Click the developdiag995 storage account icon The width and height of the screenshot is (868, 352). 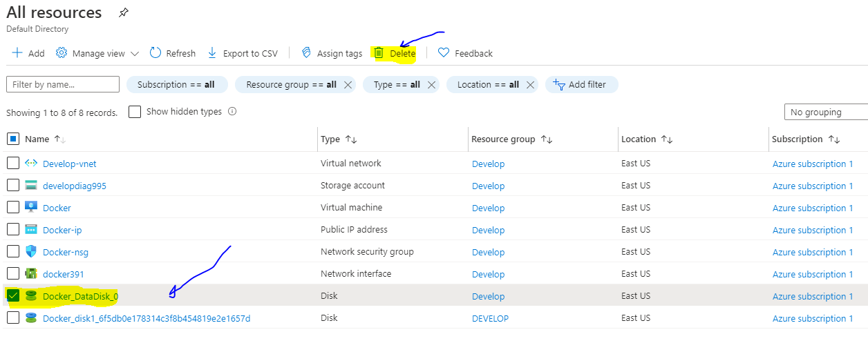click(31, 186)
